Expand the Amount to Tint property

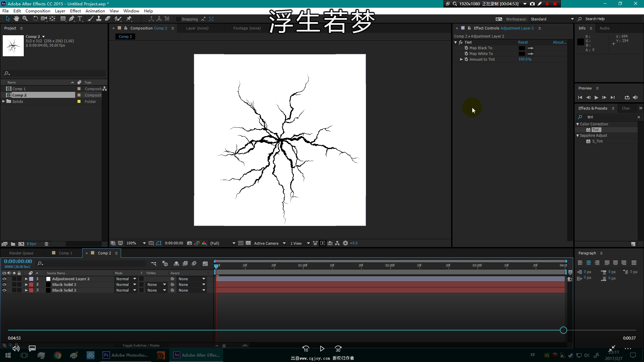click(x=461, y=59)
